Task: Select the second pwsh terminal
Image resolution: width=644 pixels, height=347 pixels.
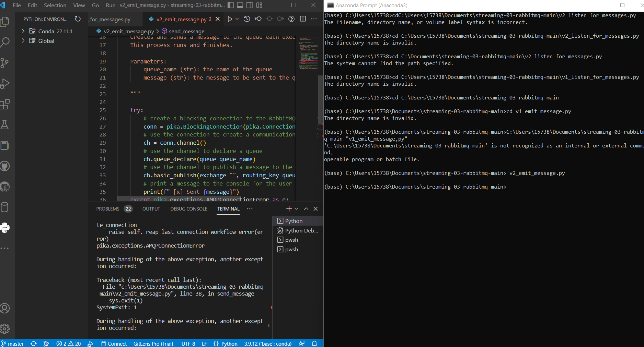Action: pyautogui.click(x=298, y=249)
